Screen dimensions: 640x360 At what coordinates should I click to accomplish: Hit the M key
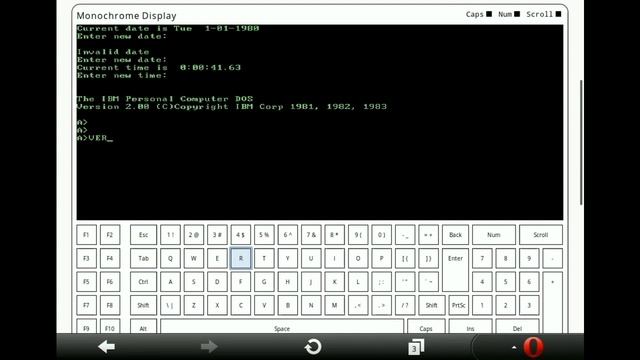[x=334, y=305]
